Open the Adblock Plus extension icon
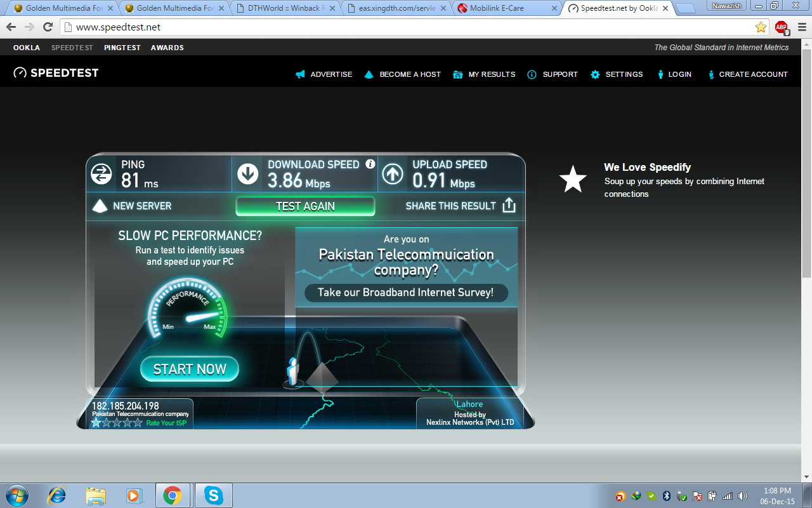812x508 pixels. tap(782, 27)
